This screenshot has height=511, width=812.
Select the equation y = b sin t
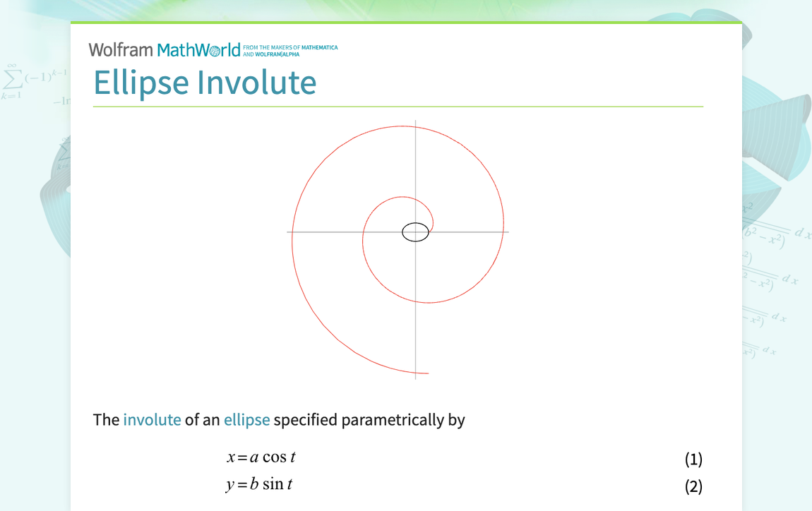tap(259, 484)
